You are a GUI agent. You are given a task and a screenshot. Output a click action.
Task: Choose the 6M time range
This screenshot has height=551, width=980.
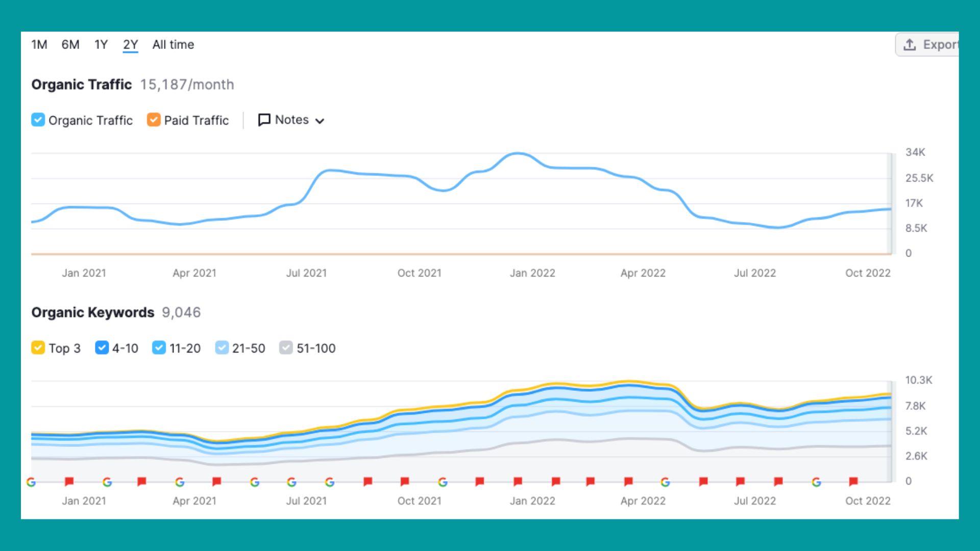70,45
